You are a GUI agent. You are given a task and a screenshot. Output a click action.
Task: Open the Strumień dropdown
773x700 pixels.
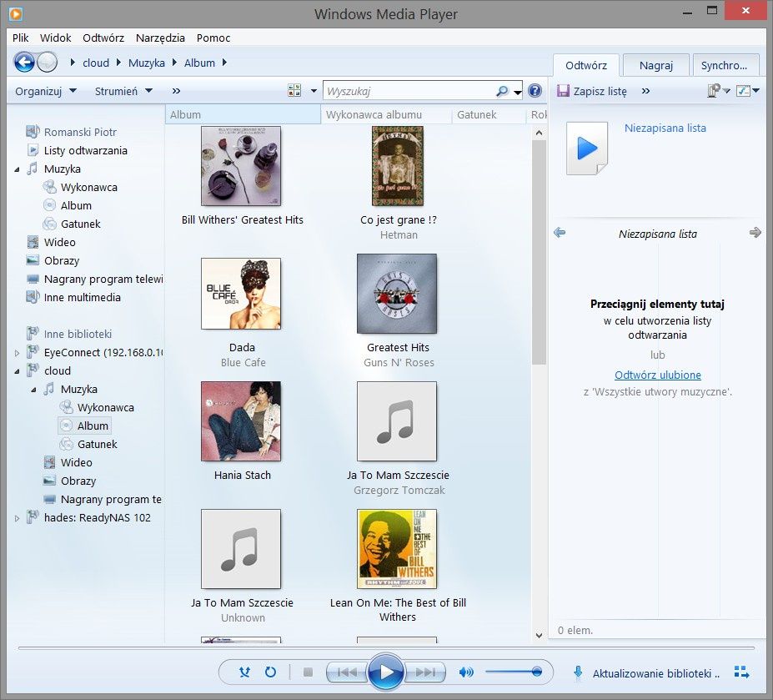click(123, 91)
